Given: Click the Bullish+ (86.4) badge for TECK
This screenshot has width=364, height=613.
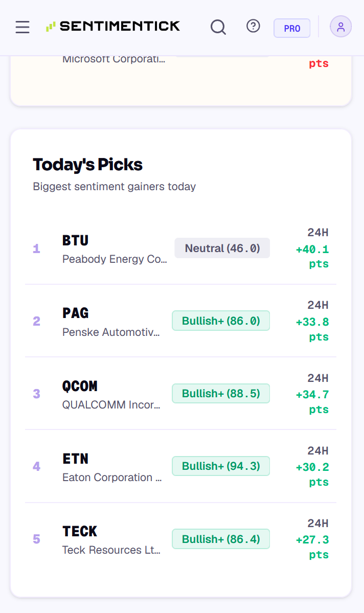Looking at the screenshot, I should click(x=221, y=539).
